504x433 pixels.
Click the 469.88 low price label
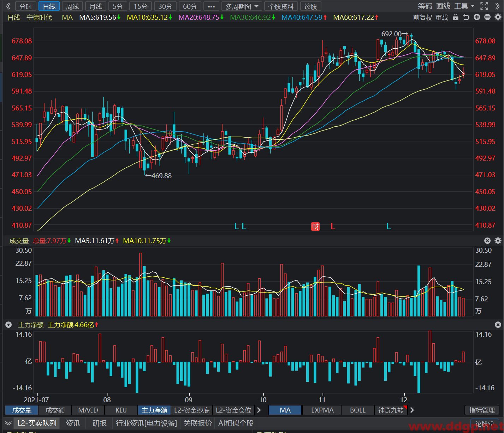pyautogui.click(x=161, y=176)
